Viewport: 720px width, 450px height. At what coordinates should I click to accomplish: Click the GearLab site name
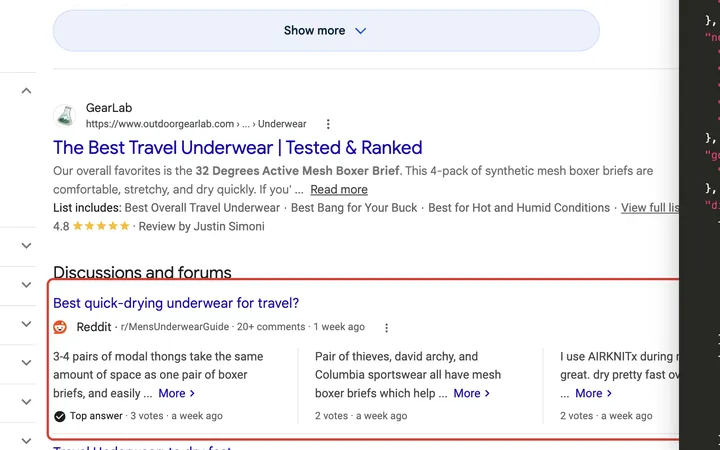point(109,108)
